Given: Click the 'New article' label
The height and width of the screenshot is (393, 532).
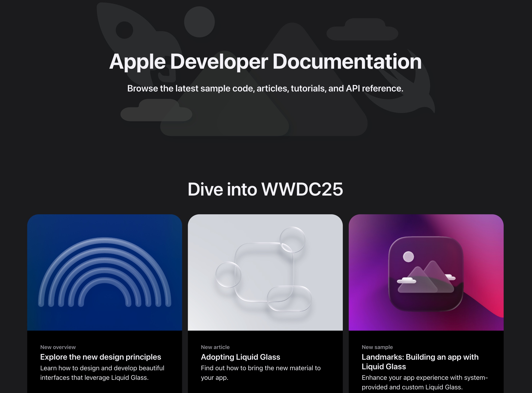Looking at the screenshot, I should pos(215,347).
